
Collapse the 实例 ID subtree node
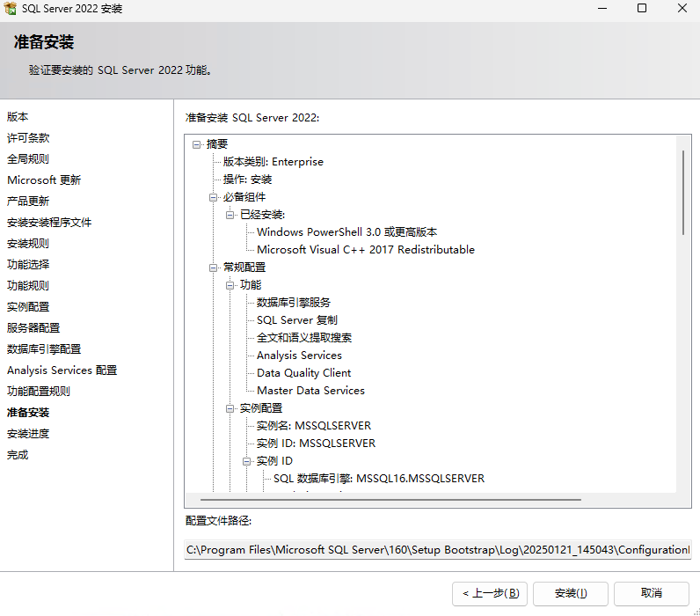pyautogui.click(x=247, y=461)
